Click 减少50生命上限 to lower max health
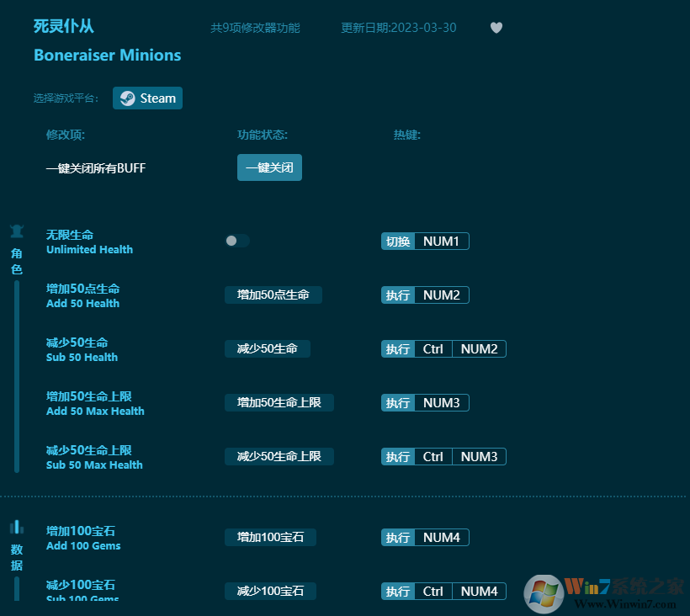The image size is (690, 616). pyautogui.click(x=279, y=456)
